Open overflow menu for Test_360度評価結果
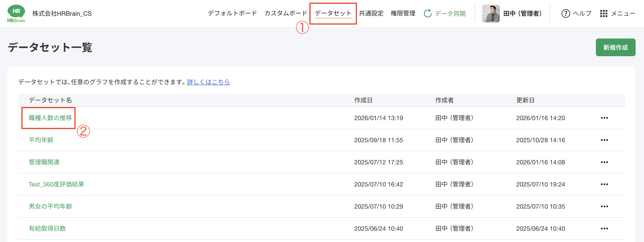 (605, 184)
